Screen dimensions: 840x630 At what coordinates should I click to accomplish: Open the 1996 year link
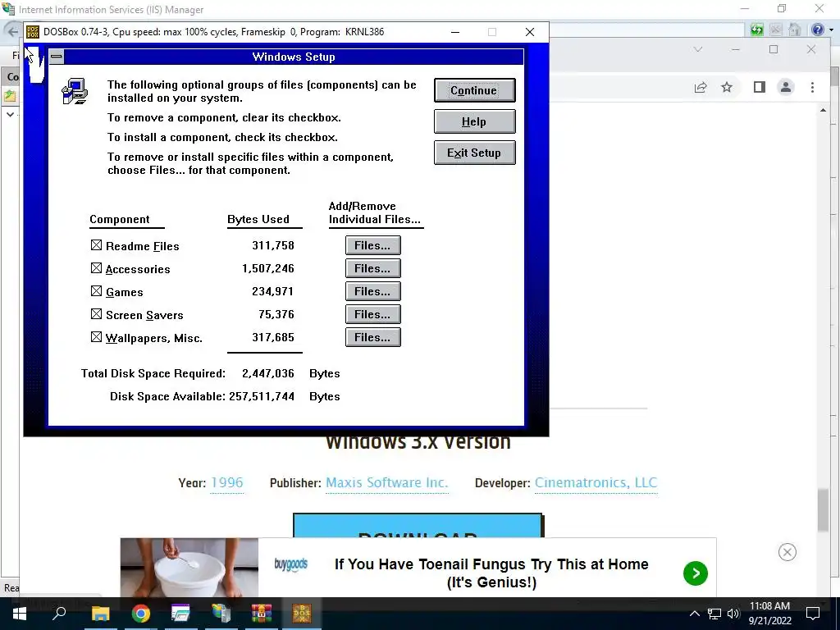point(227,482)
